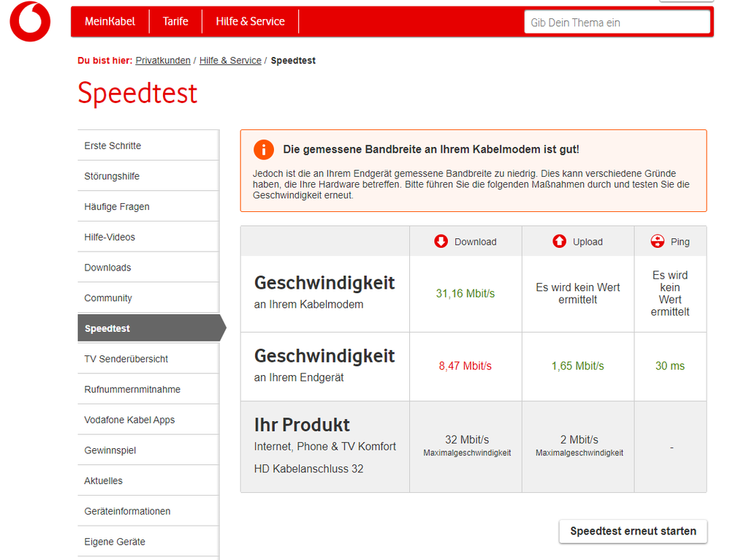Click the orange info icon in the alert

point(264,150)
